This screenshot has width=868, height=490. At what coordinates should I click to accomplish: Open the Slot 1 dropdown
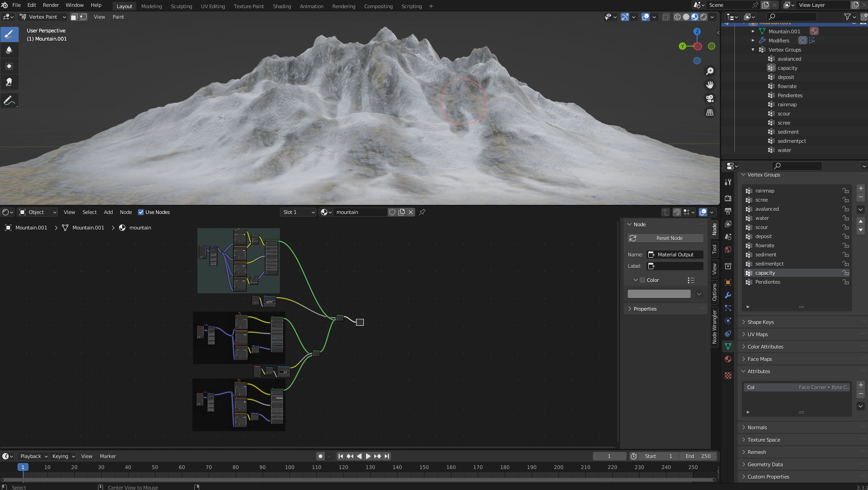click(298, 212)
